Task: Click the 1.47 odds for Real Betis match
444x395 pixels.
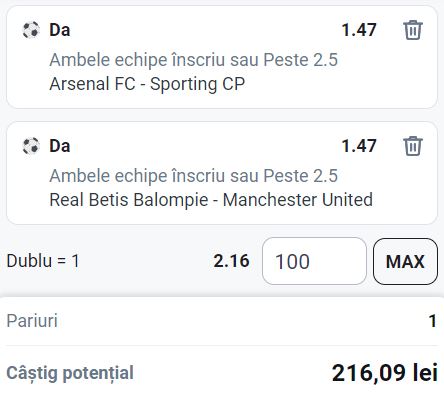Action: (x=359, y=146)
